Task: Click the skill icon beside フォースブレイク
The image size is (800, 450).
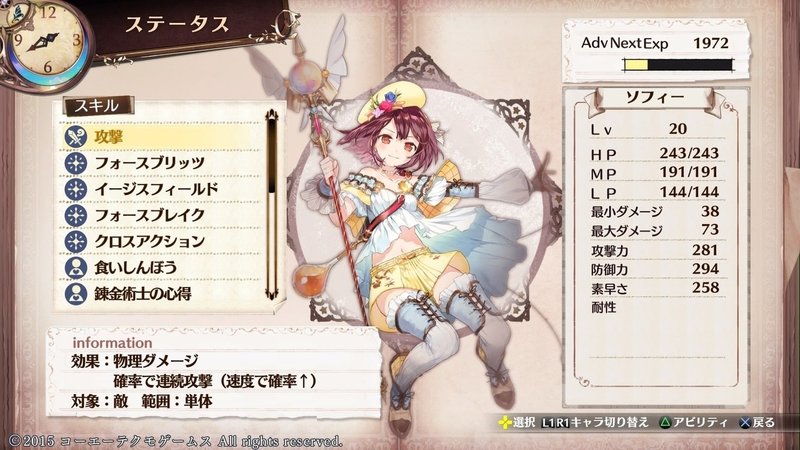Action: pos(76,215)
